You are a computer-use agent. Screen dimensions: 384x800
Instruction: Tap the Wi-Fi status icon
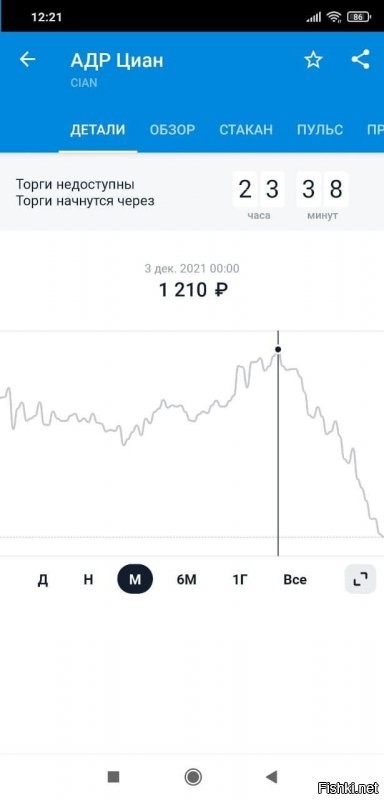334,17
